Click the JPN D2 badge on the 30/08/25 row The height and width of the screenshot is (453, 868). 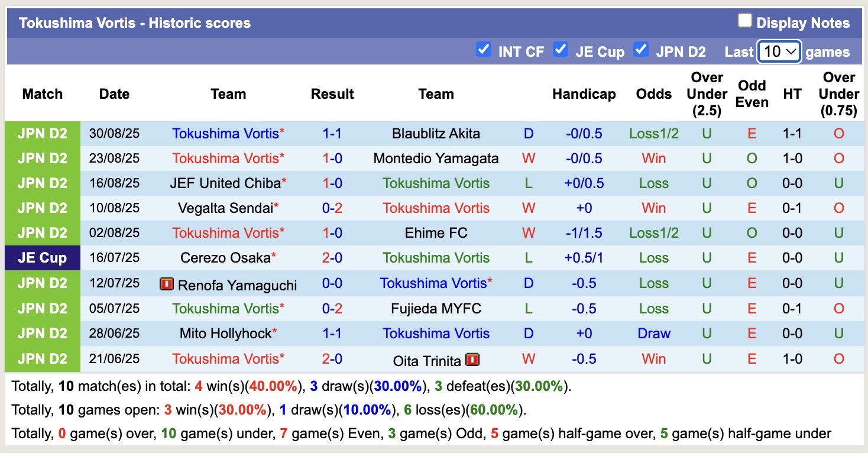(43, 133)
